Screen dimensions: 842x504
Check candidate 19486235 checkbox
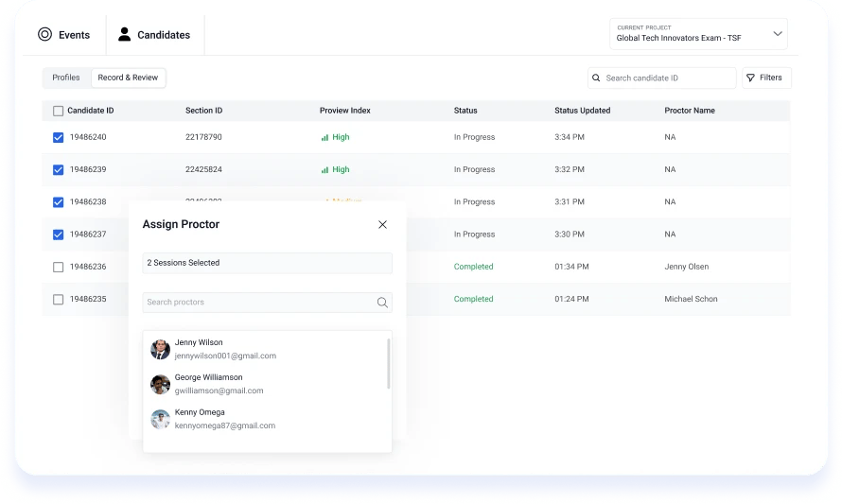[58, 300]
